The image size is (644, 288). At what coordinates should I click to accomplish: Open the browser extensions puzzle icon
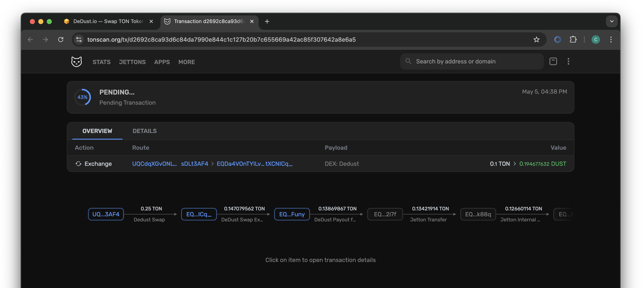pyautogui.click(x=573, y=40)
